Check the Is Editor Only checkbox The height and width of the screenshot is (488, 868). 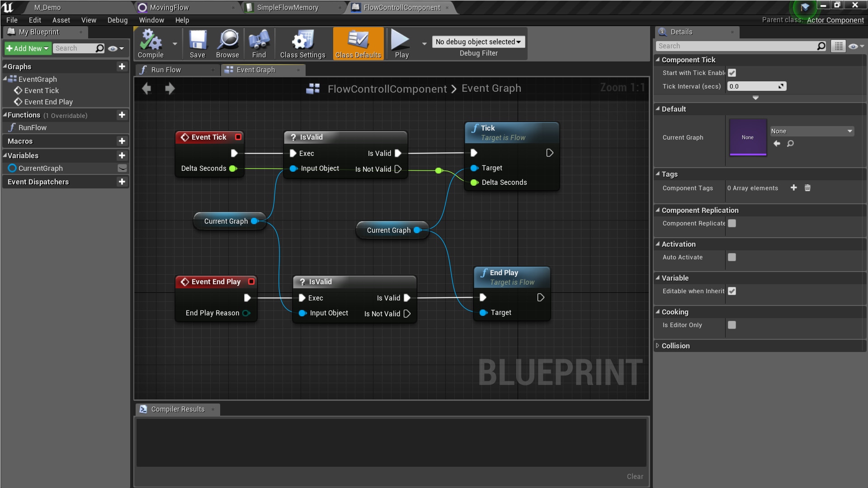[x=732, y=324]
